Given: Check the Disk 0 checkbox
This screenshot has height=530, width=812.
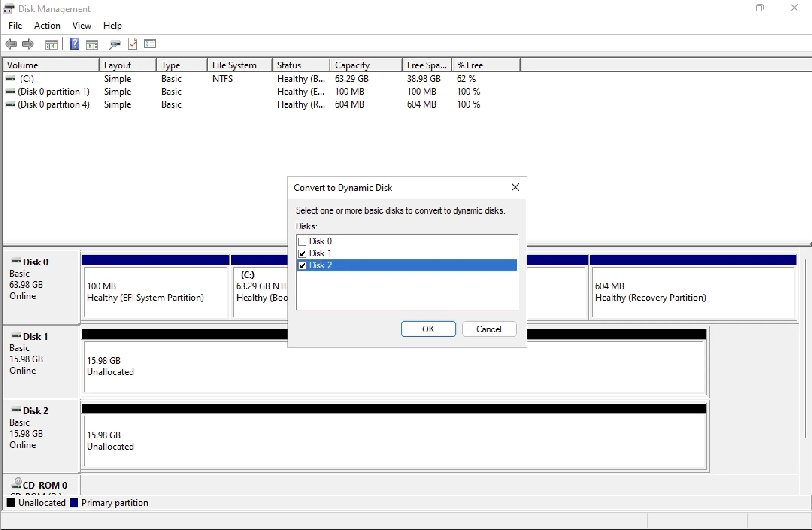Looking at the screenshot, I should pos(302,241).
